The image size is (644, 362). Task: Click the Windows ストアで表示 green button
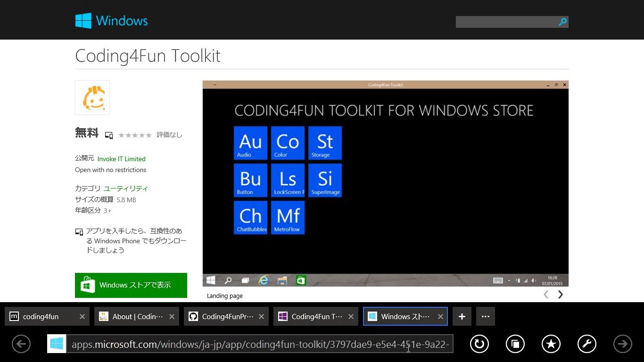pos(131,285)
